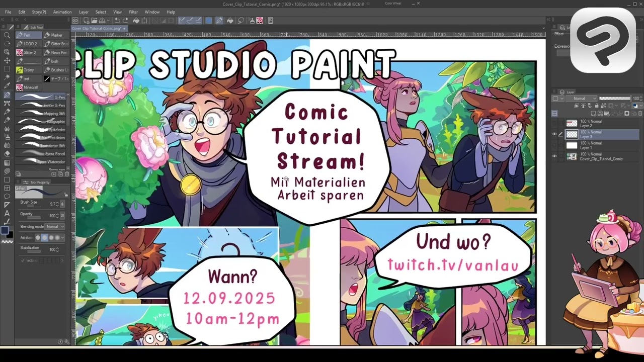Delete sub tool with trash icon
644x362 pixels.
pyautogui.click(x=67, y=174)
